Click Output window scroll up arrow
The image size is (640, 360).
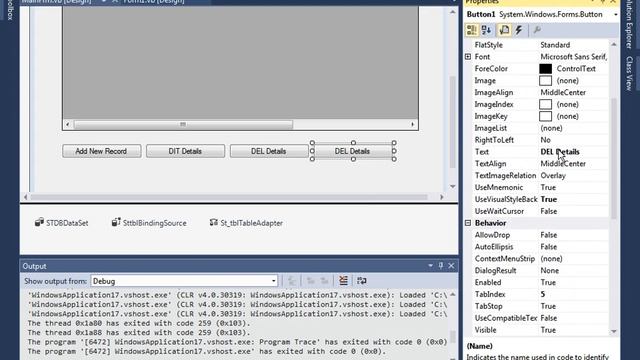pyautogui.click(x=453, y=295)
